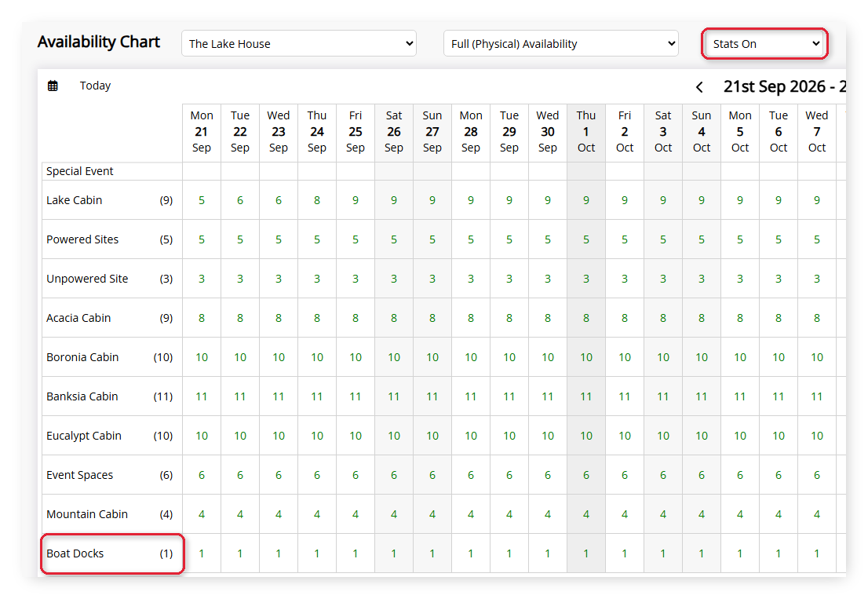Click Special Event cell for Thu 1 Oct
The image size is (868, 599).
[586, 171]
